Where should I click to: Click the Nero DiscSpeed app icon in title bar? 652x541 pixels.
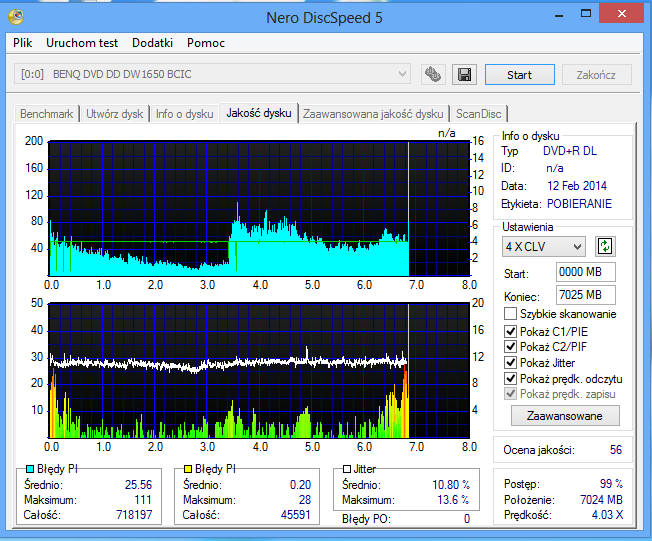16,17
